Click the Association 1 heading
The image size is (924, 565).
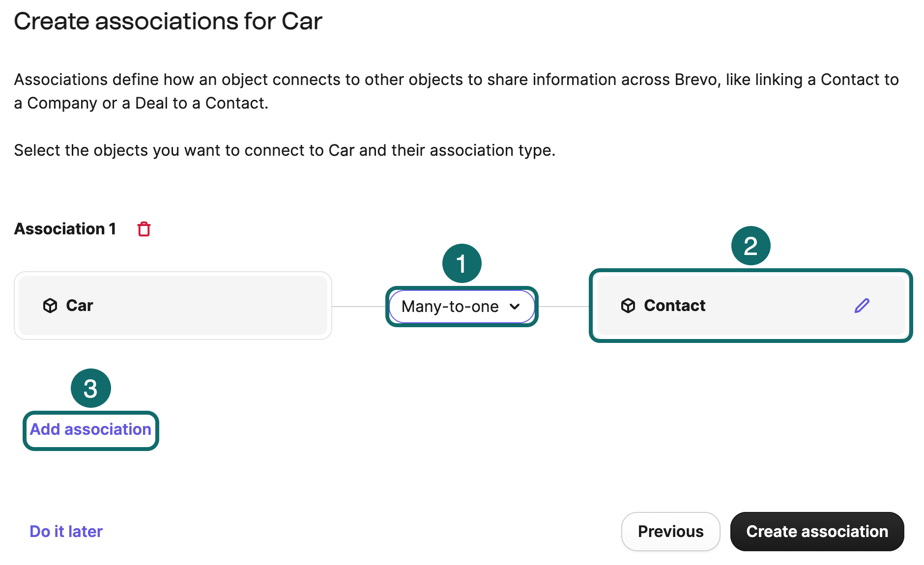(x=65, y=228)
